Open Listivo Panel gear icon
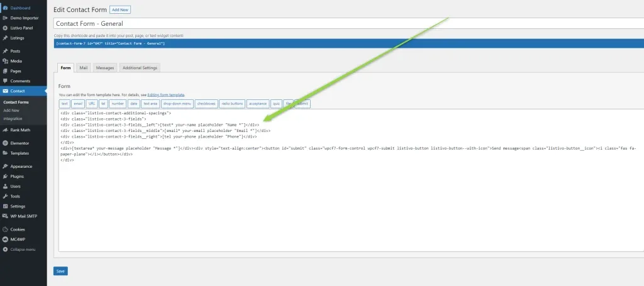644x286 pixels. (x=5, y=28)
